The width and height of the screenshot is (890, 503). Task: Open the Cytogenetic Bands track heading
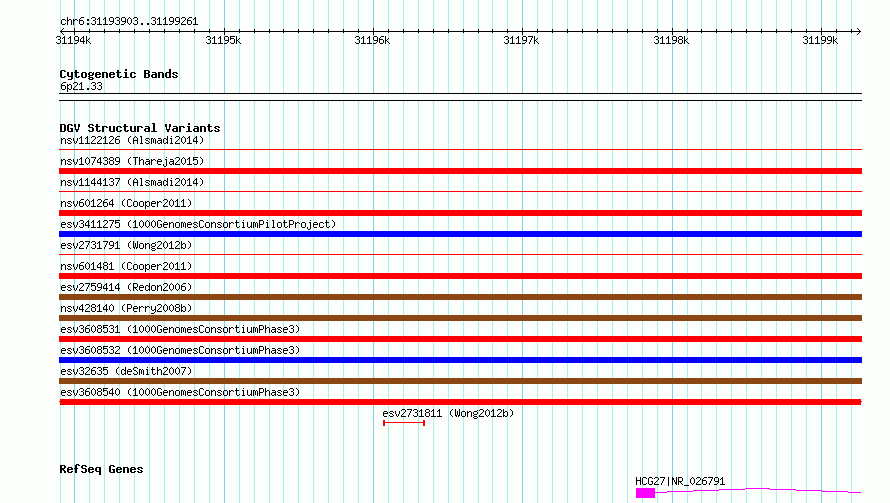(119, 74)
